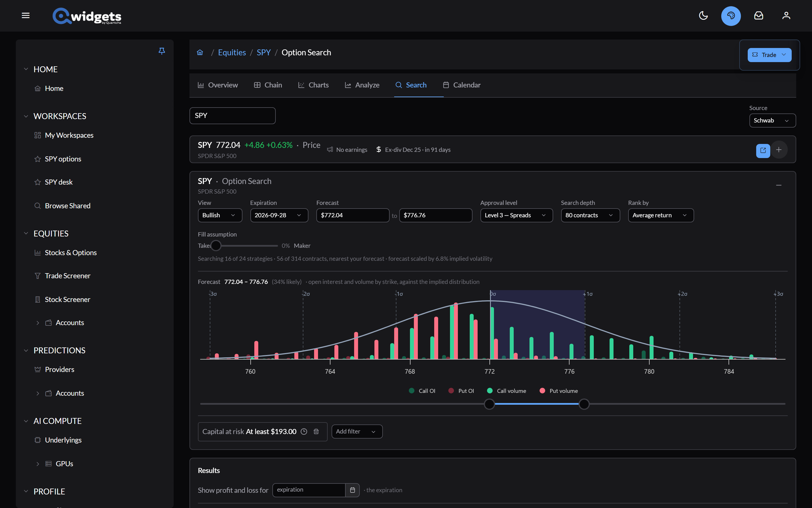Toggle Call OI legend series
Screen dimensions: 812x508
pos(422,391)
